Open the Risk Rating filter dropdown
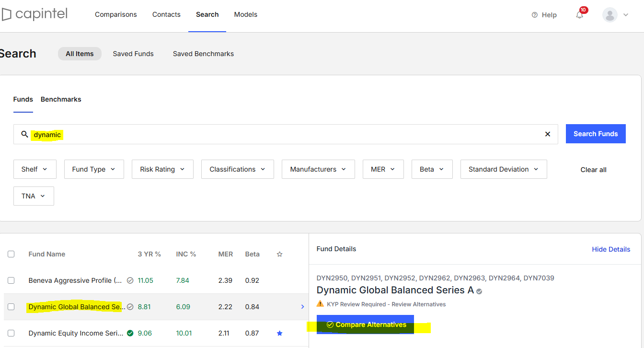The height and width of the screenshot is (348, 644). click(x=162, y=169)
